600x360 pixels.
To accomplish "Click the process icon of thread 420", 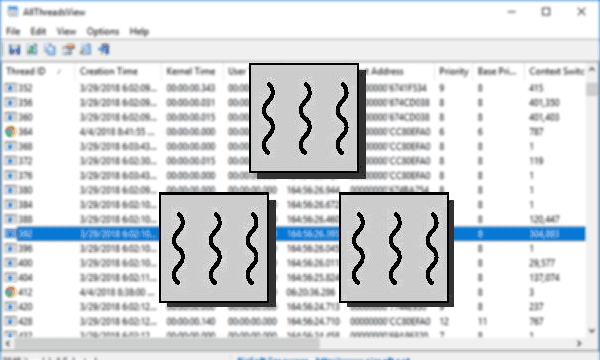I will coord(11,306).
